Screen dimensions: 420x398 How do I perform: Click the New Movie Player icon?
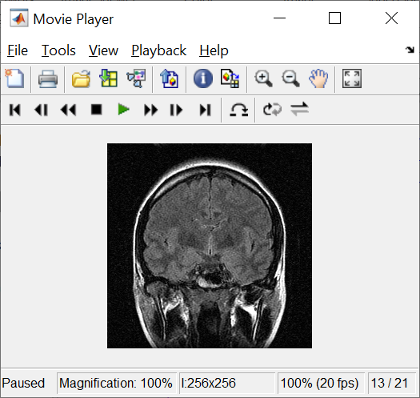pyautogui.click(x=15, y=79)
